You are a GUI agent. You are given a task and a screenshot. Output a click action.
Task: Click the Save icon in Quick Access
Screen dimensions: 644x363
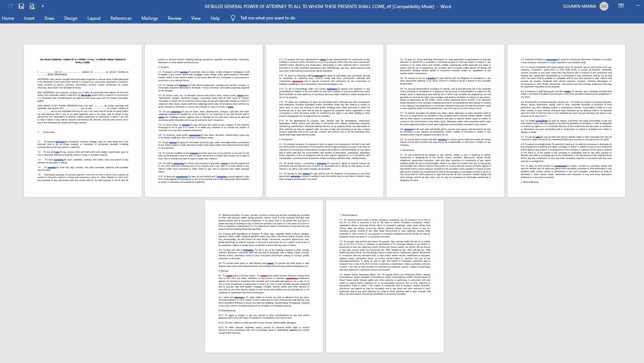(x=21, y=6)
